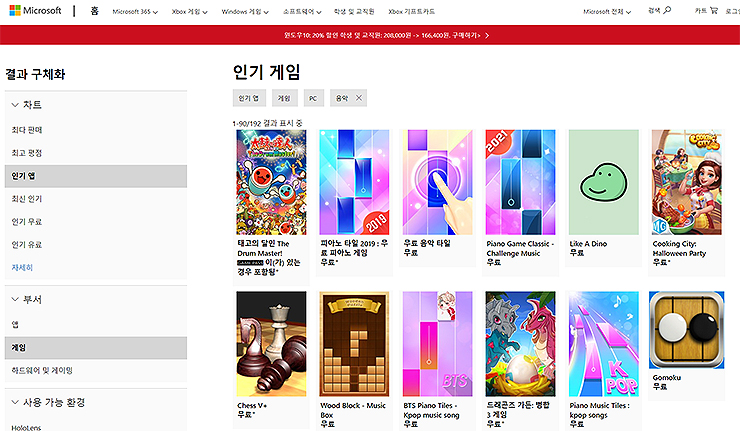Open Chess V+ game image
The width and height of the screenshot is (740, 431).
click(x=271, y=344)
